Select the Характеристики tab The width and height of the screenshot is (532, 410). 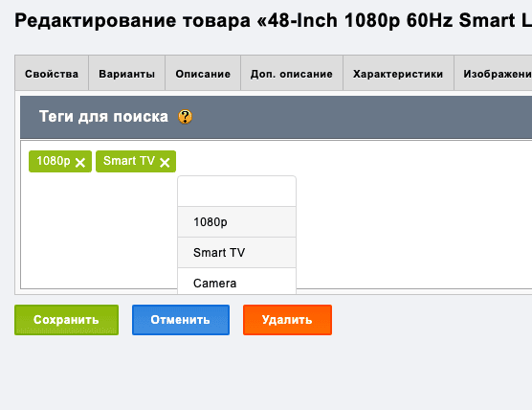398,74
